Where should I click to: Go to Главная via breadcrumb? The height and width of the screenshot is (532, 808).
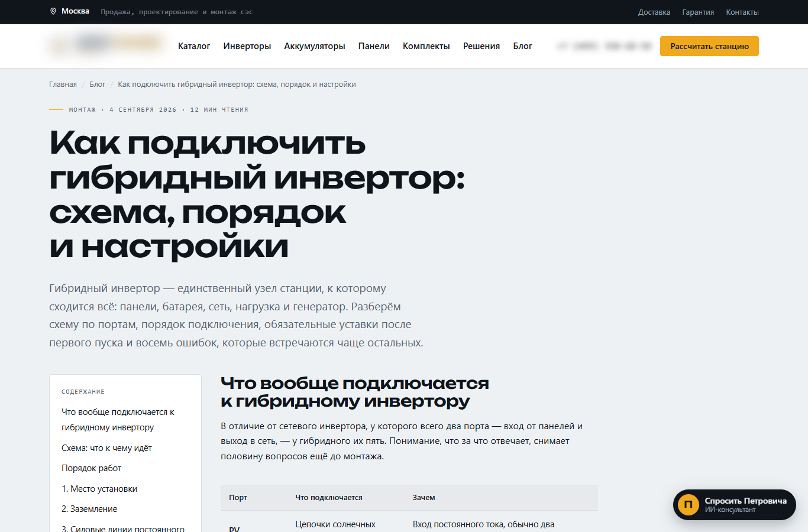(63, 85)
